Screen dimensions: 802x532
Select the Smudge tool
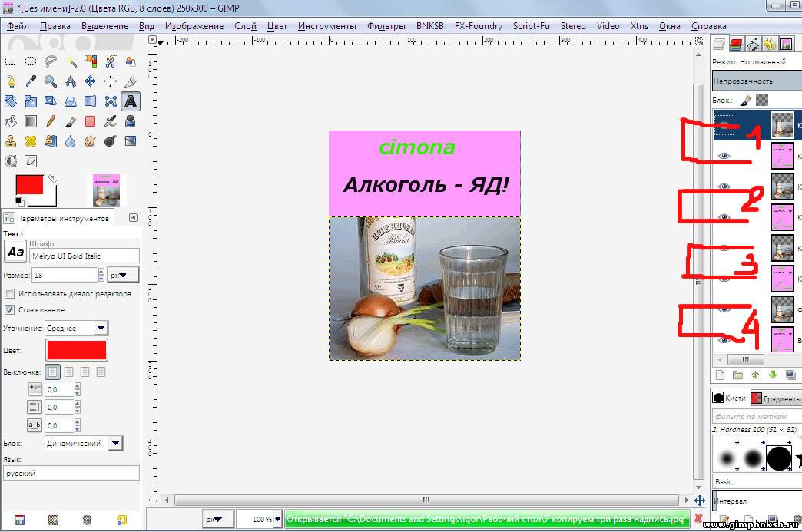91,141
